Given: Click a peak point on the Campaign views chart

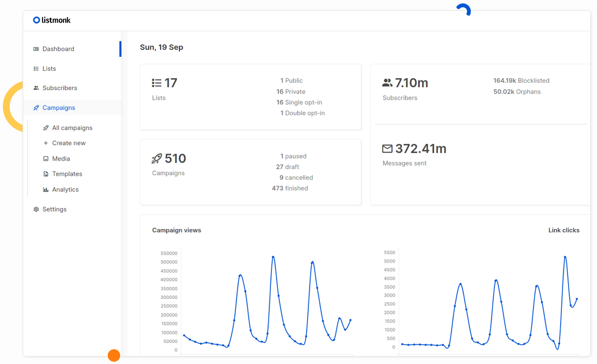Looking at the screenshot, I should [273, 257].
